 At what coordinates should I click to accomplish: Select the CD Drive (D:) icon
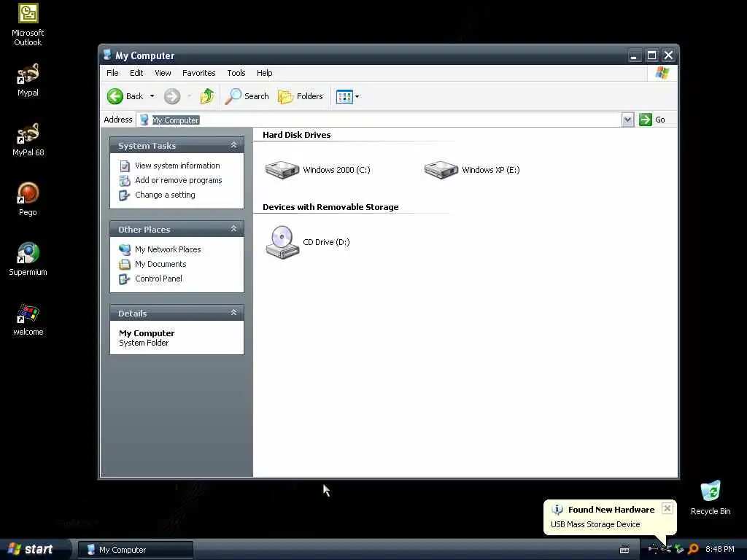pyautogui.click(x=282, y=242)
